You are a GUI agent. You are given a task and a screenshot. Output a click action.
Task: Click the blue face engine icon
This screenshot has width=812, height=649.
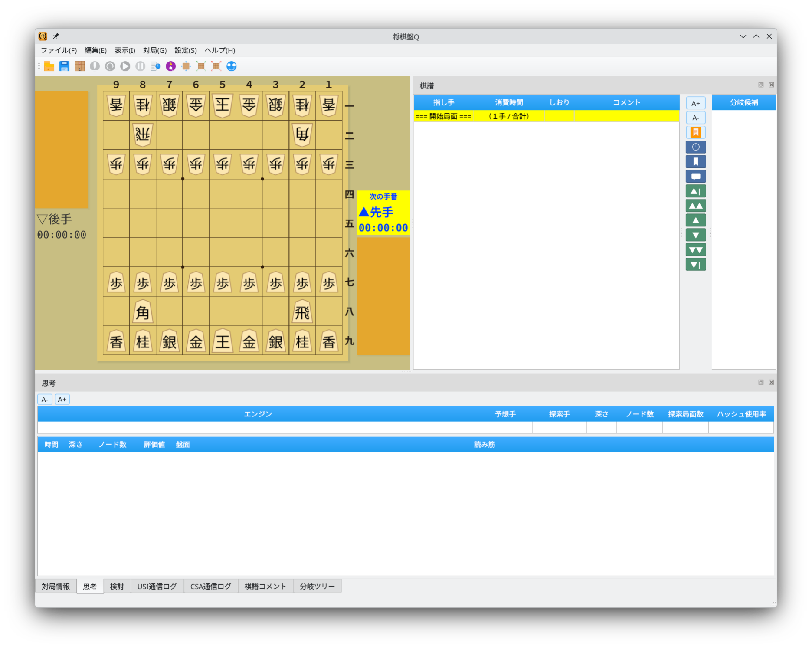(x=232, y=66)
